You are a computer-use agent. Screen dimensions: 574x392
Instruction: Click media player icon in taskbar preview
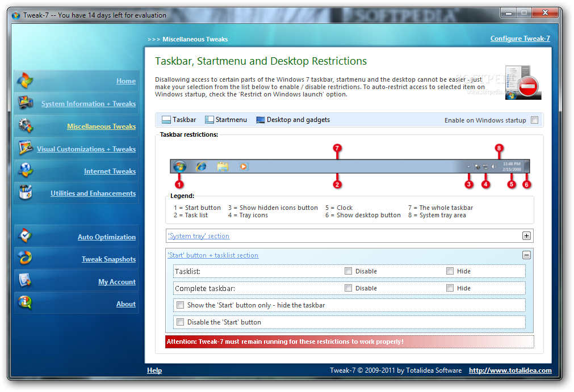click(x=244, y=167)
